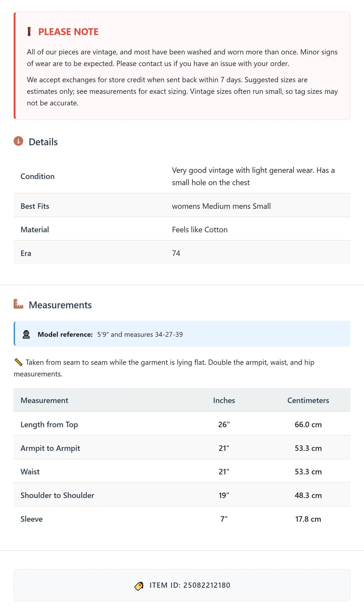Image resolution: width=364 pixels, height=613 pixels.
Task: Click the Measurement column header
Action: (44, 400)
